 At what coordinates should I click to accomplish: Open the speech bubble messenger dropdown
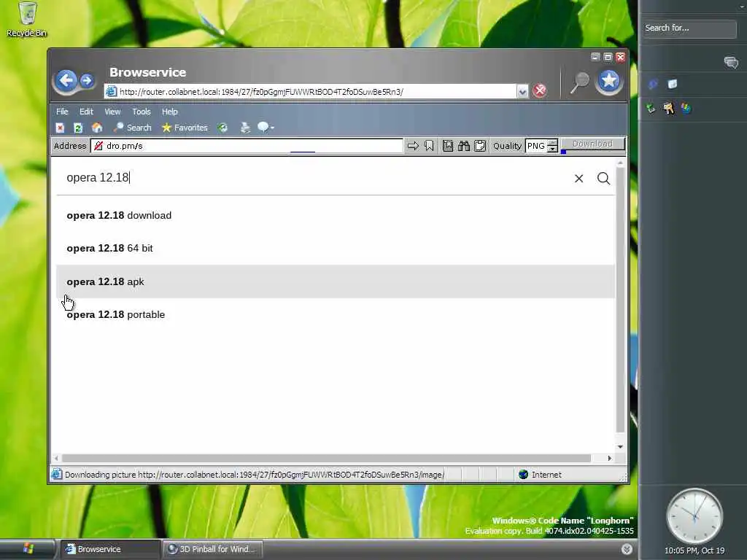[266, 127]
